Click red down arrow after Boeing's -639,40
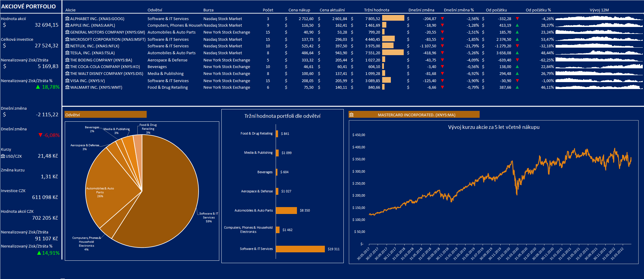The width and height of the screenshot is (644, 279). click(517, 60)
